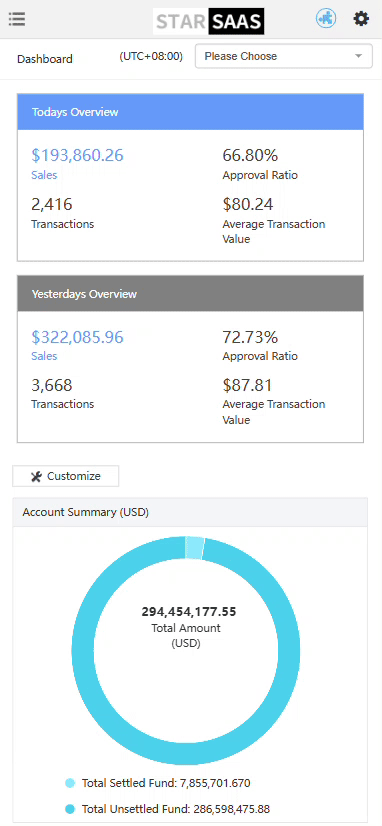
Task: Open the hamburger menu icon
Action: (17, 19)
